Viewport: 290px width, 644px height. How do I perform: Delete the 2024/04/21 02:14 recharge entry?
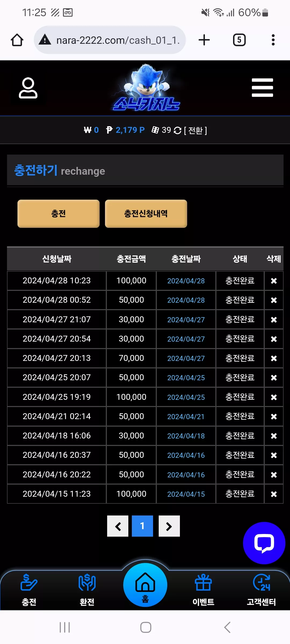(x=274, y=416)
